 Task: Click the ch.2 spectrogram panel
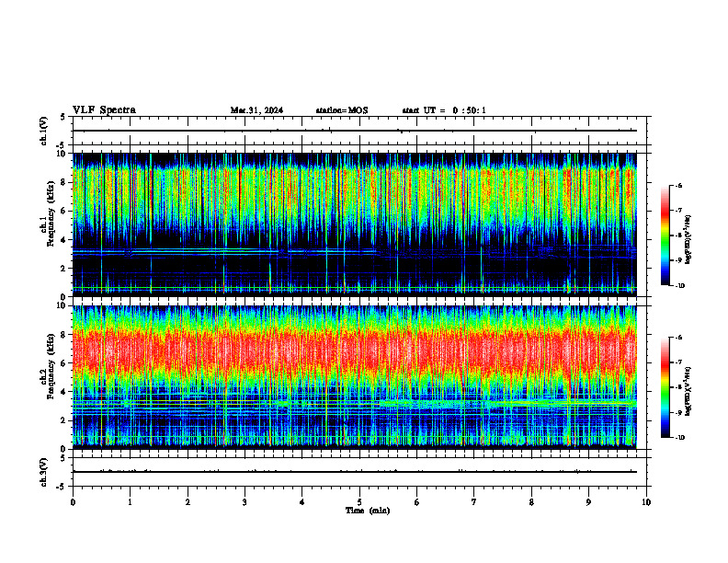click(x=355, y=377)
